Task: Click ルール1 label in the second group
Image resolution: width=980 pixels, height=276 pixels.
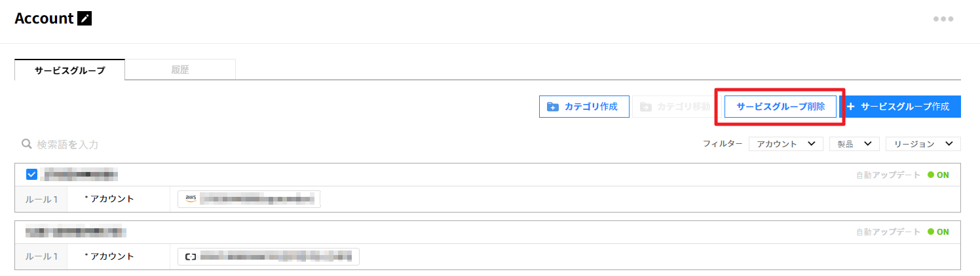Action: 41,256
